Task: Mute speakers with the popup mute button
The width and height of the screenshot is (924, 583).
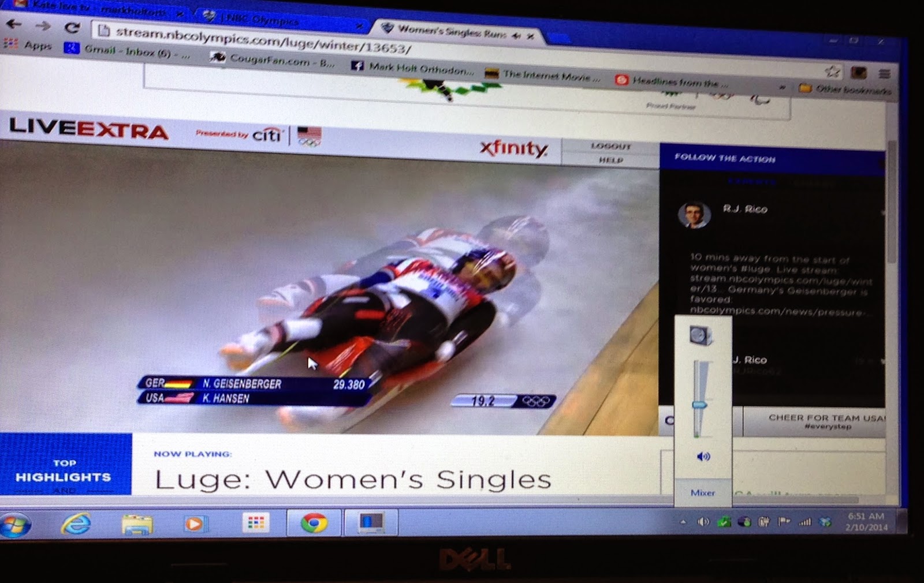Action: point(703,457)
